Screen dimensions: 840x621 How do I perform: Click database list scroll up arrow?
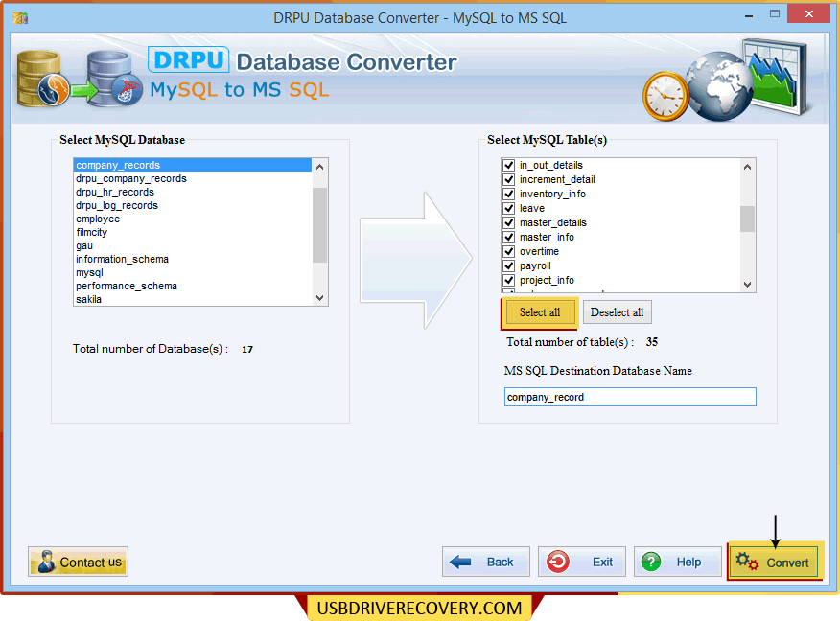tap(320, 167)
